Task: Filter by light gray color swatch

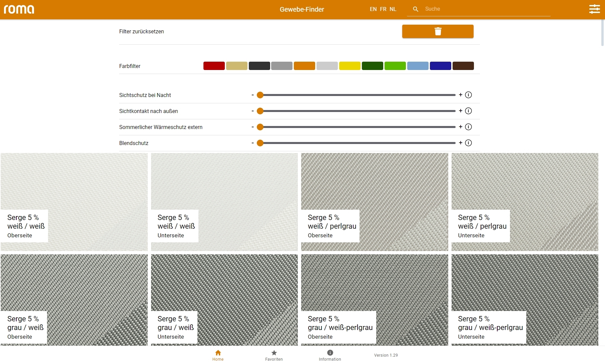Action: coord(327,66)
